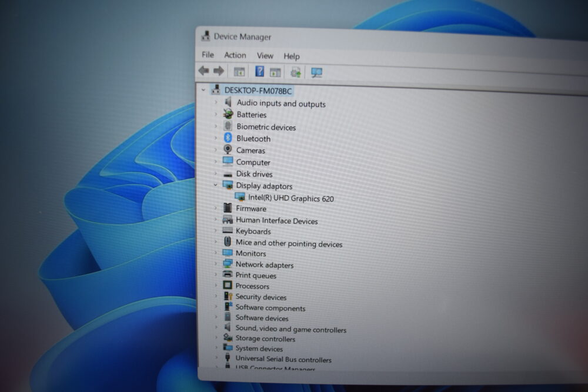The height and width of the screenshot is (392, 588).
Task: Select Mice and other pointing devices label
Action: pos(289,243)
